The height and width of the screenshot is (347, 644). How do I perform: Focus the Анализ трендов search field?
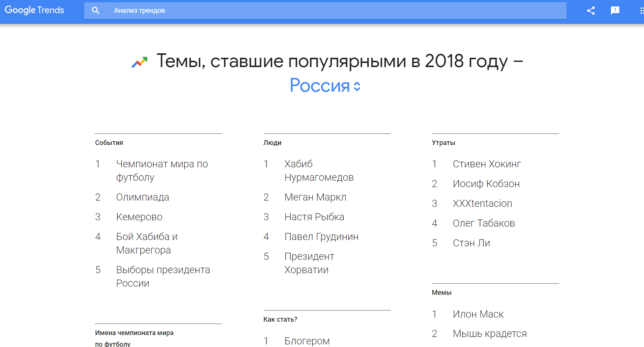coord(325,10)
